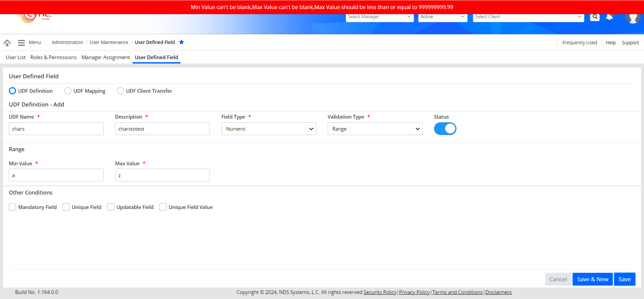Open the Select Client dropdown
The width and height of the screenshot is (644, 299).
528,17
